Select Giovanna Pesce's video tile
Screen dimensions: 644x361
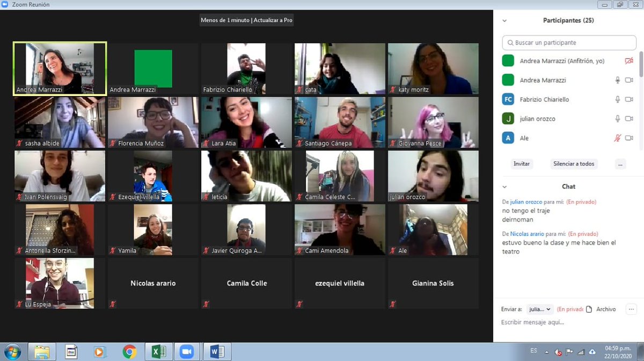click(433, 122)
